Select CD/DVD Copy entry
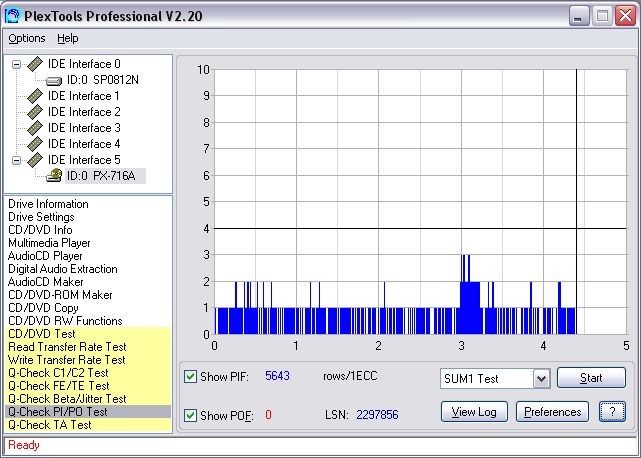 click(x=43, y=308)
